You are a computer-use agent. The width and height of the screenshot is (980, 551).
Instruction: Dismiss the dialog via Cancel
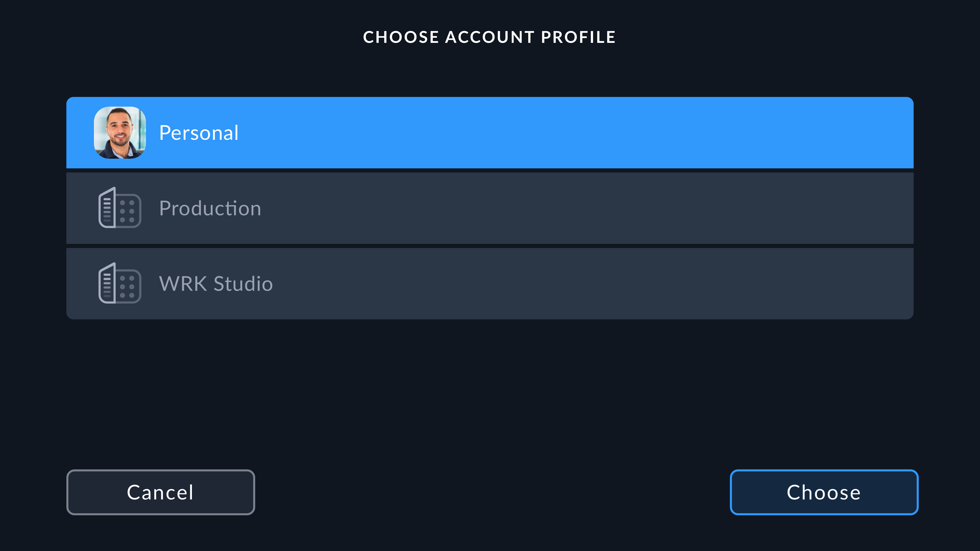(x=161, y=492)
